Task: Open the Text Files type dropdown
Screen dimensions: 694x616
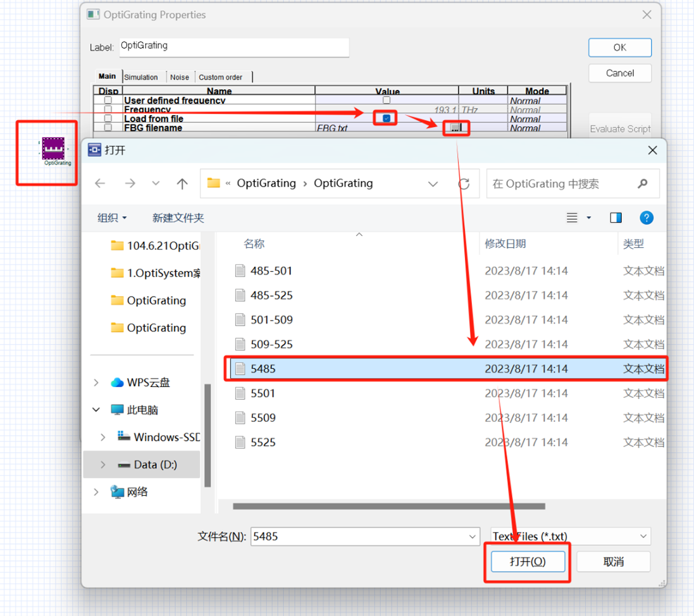Action: (x=643, y=536)
